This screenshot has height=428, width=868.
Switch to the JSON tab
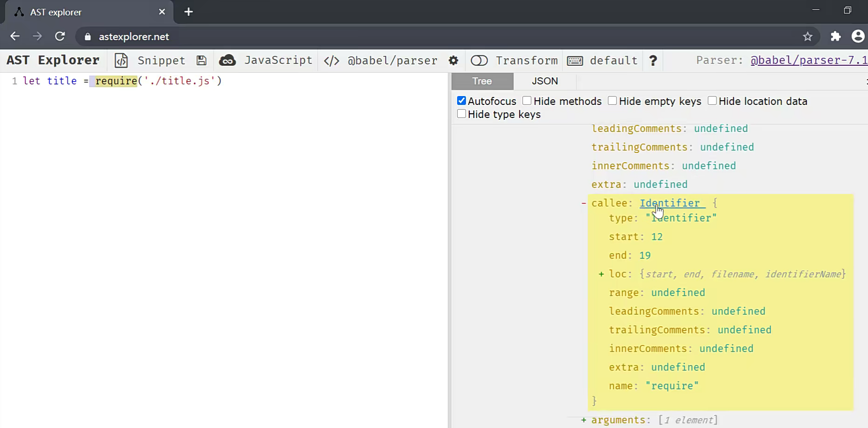[545, 81]
